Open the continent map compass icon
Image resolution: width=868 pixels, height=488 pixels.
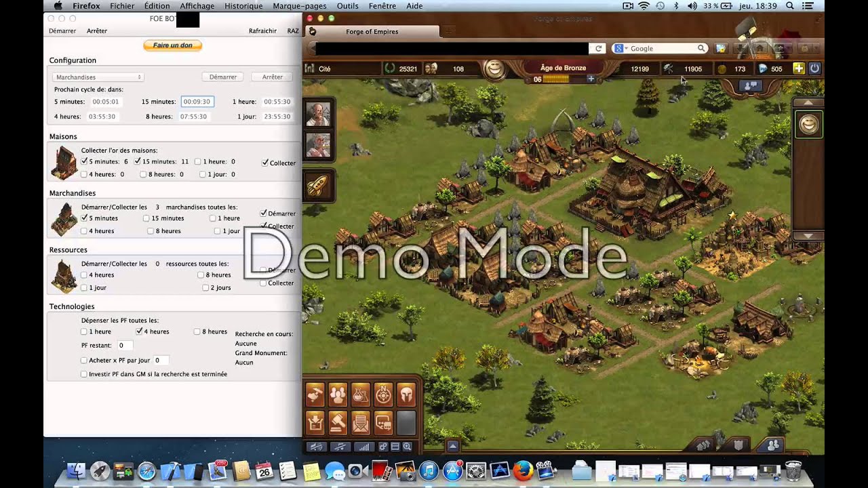click(383, 394)
